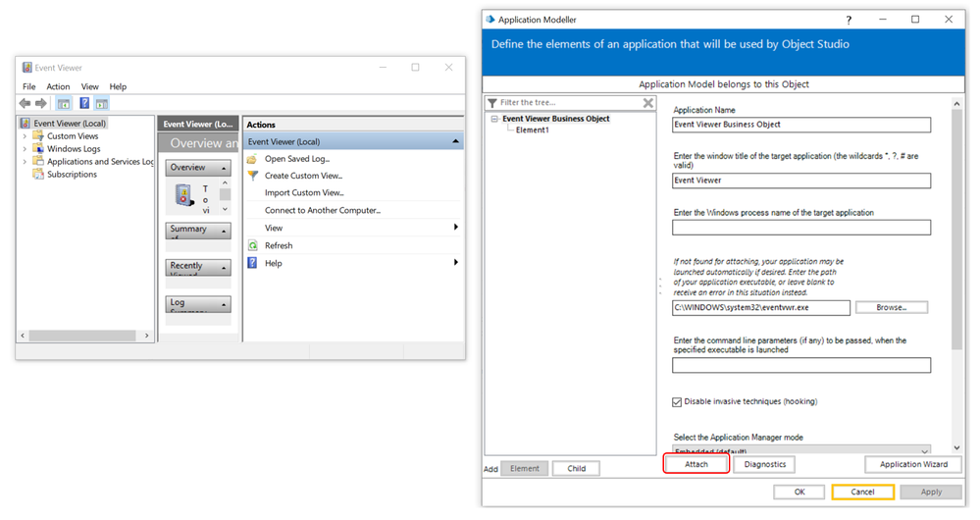The height and width of the screenshot is (520, 980).
Task: Open the Action menu in Event Viewer
Action: click(x=58, y=86)
